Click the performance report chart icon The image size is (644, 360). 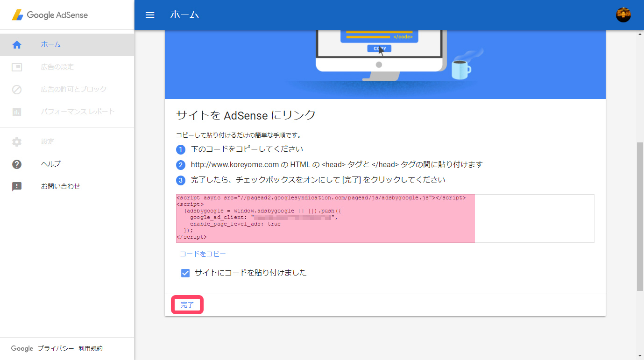pyautogui.click(x=17, y=112)
